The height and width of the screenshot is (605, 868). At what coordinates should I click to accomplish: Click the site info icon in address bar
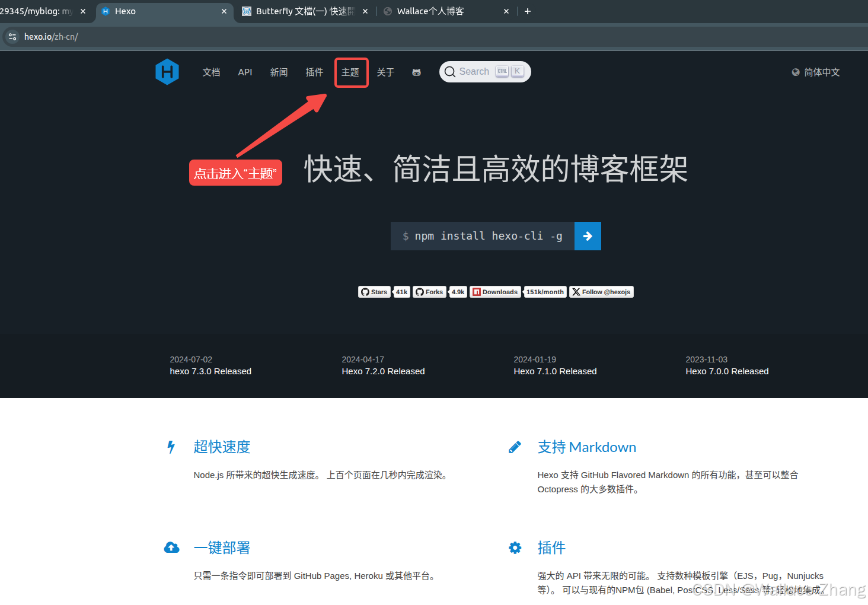click(x=12, y=37)
